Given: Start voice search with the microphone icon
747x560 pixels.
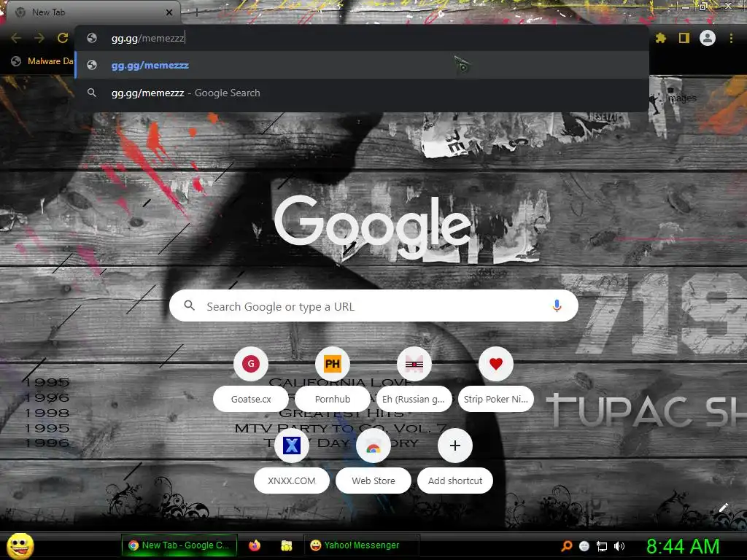Looking at the screenshot, I should click(557, 306).
